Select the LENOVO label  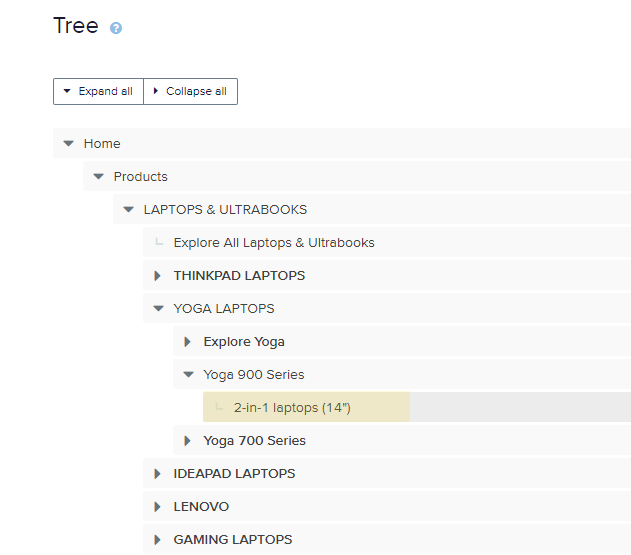click(x=201, y=507)
